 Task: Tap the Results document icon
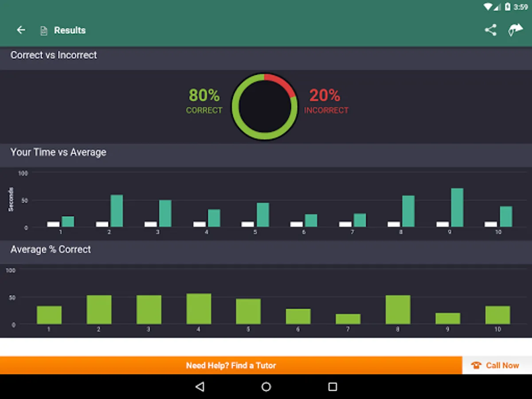pos(43,31)
